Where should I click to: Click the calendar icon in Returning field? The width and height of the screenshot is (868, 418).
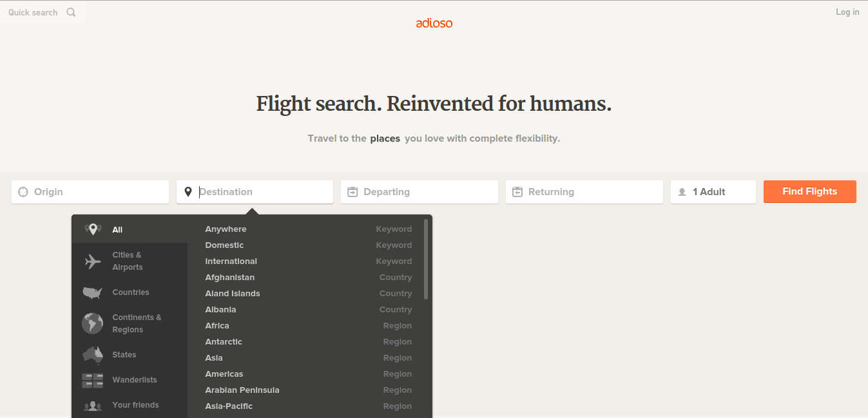click(x=517, y=192)
